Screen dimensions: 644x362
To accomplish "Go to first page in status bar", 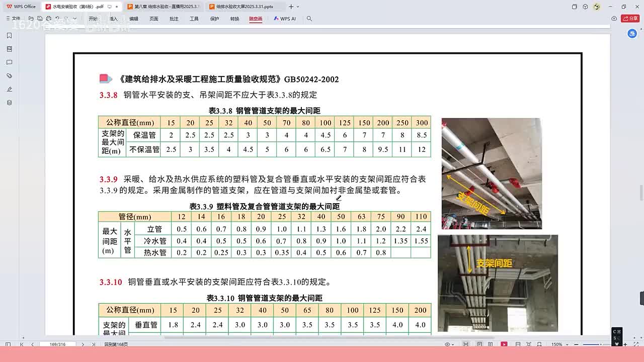I will (x=22, y=344).
